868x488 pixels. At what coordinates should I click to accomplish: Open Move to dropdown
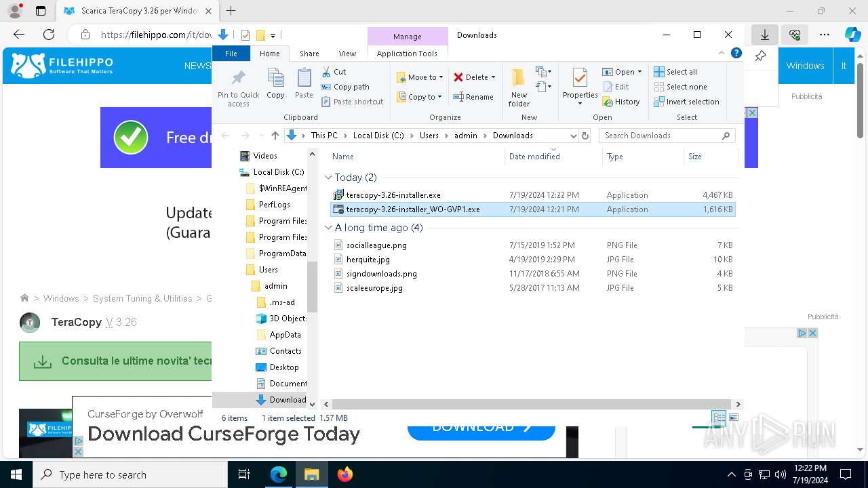coord(420,77)
